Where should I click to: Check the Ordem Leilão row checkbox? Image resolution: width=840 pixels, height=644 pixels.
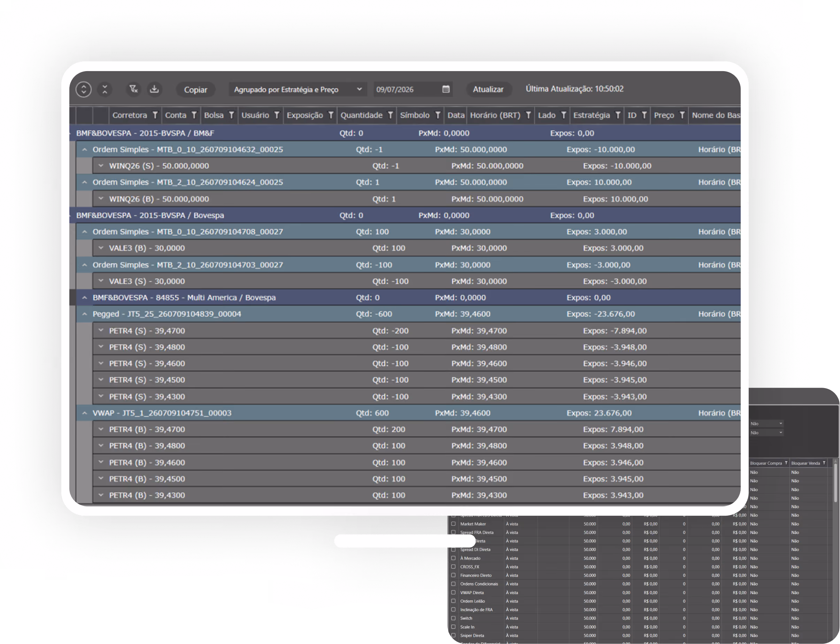(x=454, y=601)
